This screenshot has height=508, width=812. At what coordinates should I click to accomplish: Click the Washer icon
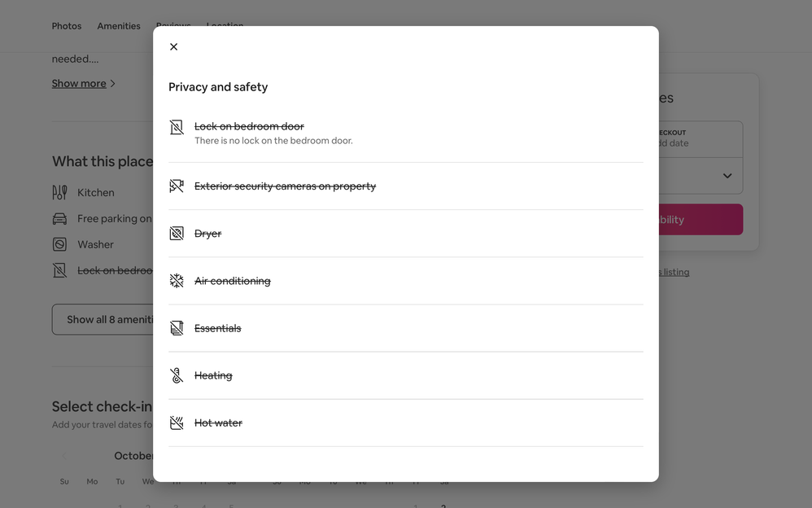59,244
